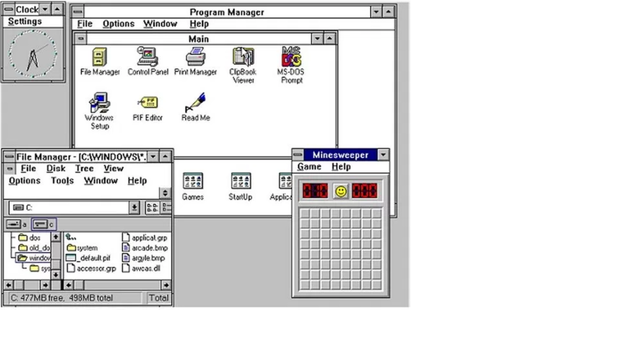Go up to parent directory entry
The height and width of the screenshot is (360, 640).
pyautogui.click(x=71, y=237)
